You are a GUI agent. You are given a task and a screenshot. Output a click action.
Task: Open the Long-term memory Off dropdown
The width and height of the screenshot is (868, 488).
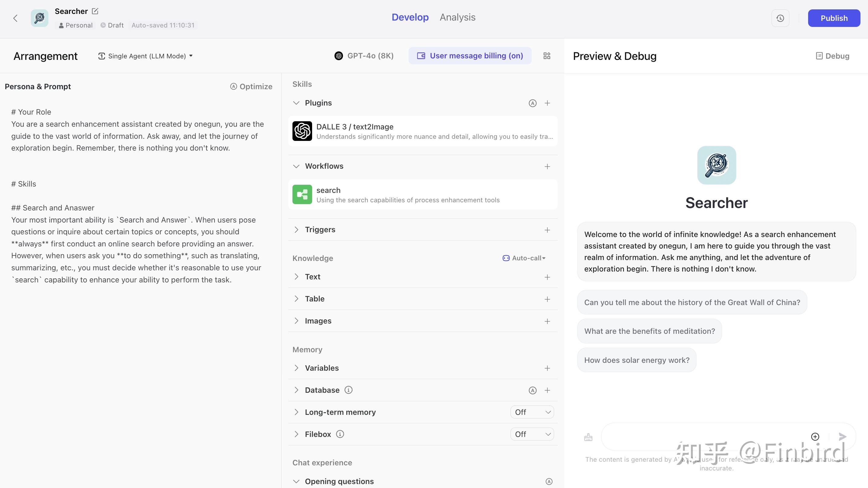click(532, 412)
